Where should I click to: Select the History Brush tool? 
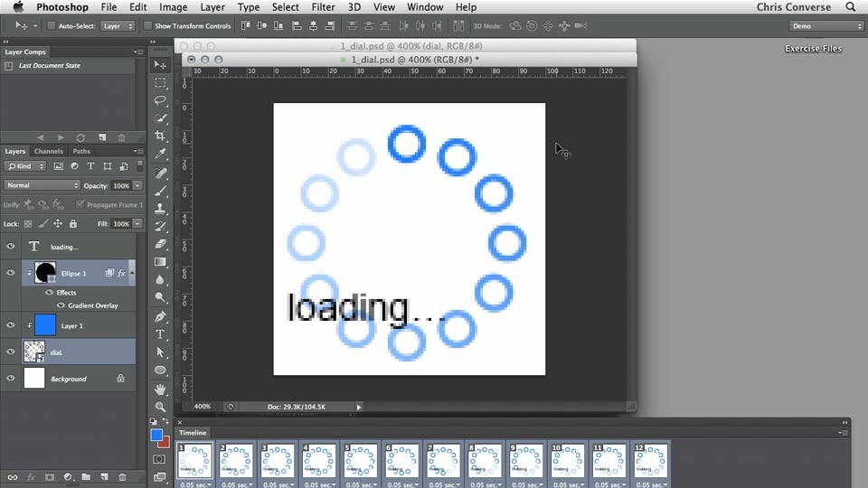[x=160, y=226]
